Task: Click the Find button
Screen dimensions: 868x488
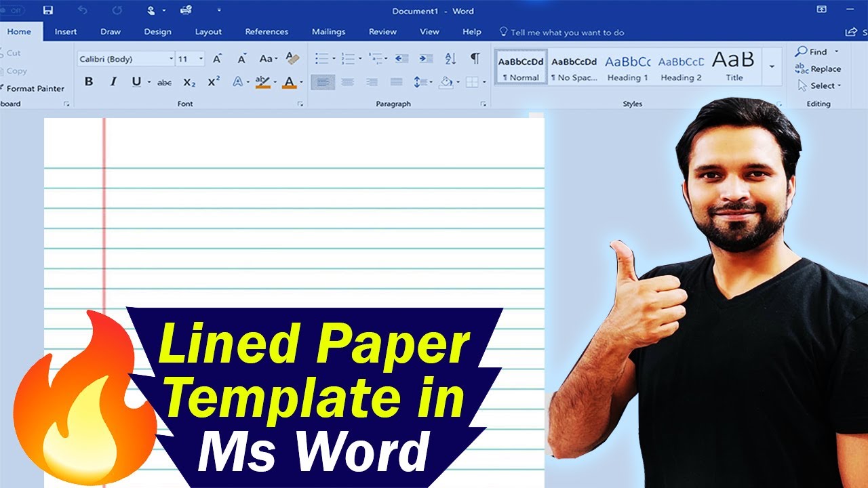Action: click(812, 52)
